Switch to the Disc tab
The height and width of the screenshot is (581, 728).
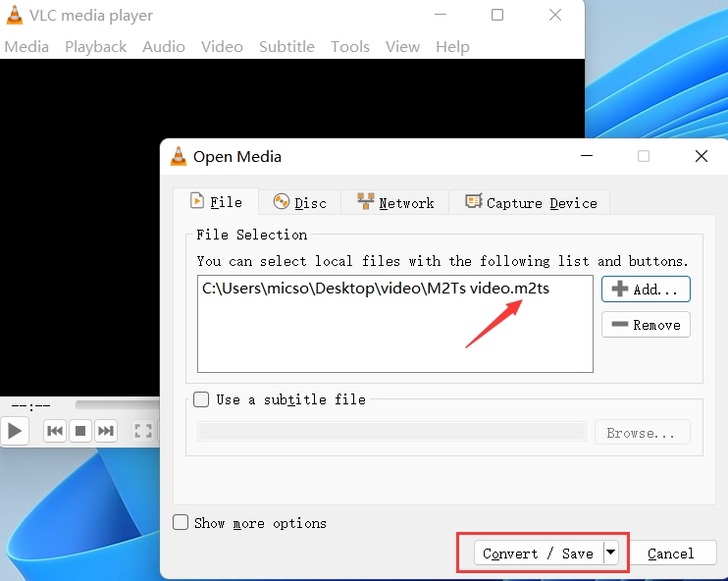300,203
